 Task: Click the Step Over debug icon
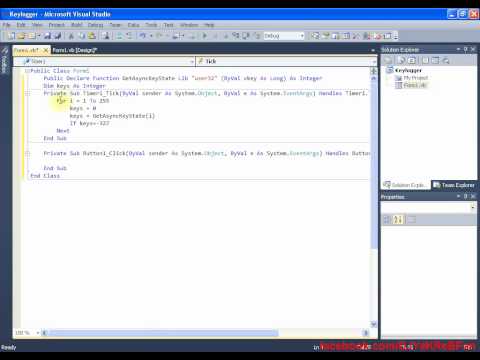pyautogui.click(x=246, y=36)
